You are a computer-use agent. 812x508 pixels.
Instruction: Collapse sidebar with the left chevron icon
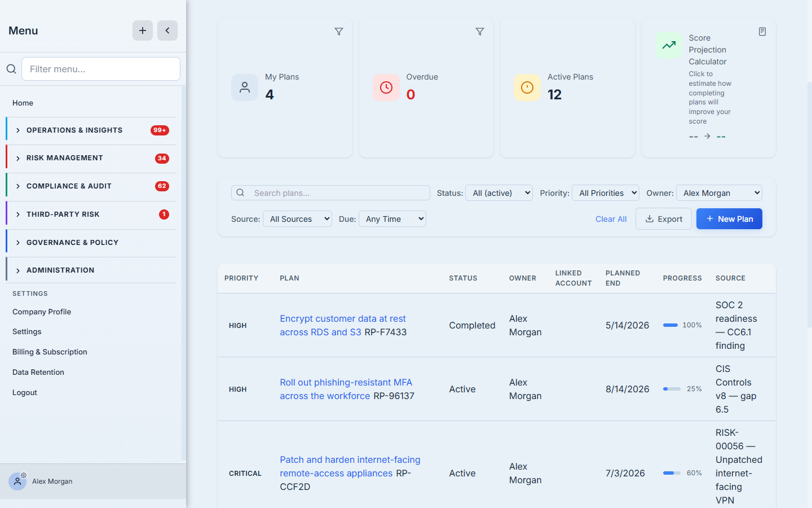167,30
